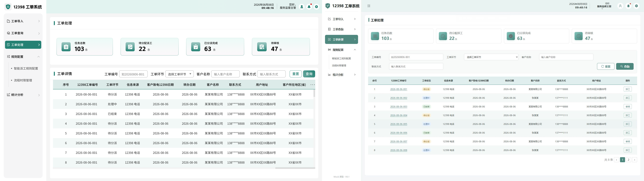The image size is (644, 181).
Task: Click 审核 for order 2026-08-06-003
Action: (628, 107)
